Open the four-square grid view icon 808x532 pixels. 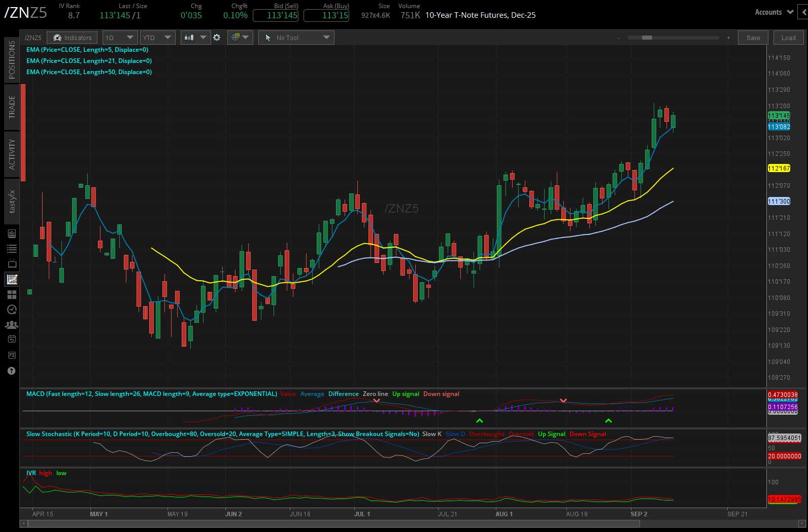pyautogui.click(x=12, y=294)
